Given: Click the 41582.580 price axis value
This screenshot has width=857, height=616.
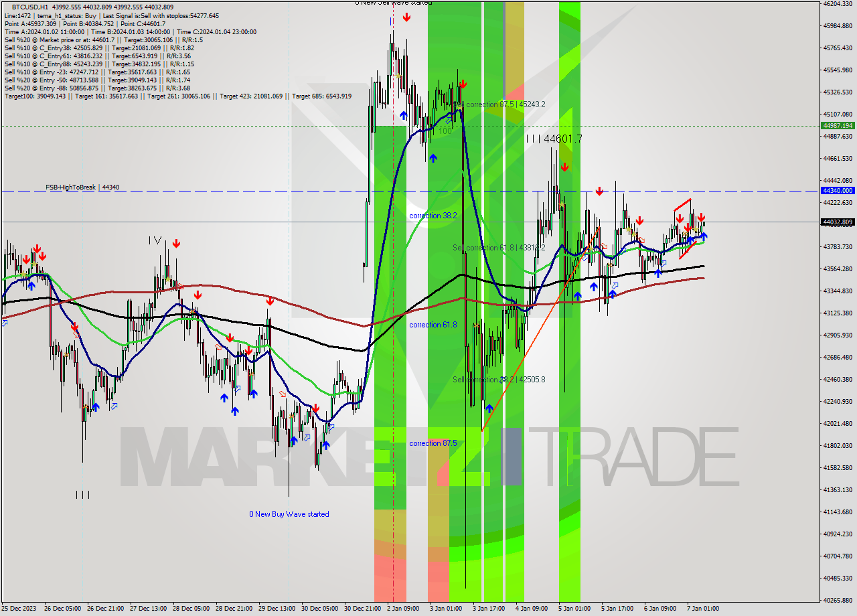Looking at the screenshot, I should [x=837, y=468].
